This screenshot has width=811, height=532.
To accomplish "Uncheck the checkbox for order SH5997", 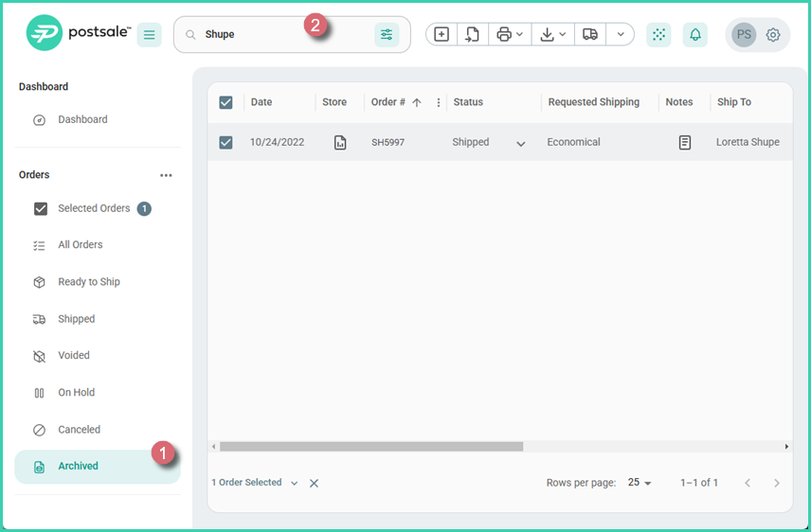I will [225, 143].
